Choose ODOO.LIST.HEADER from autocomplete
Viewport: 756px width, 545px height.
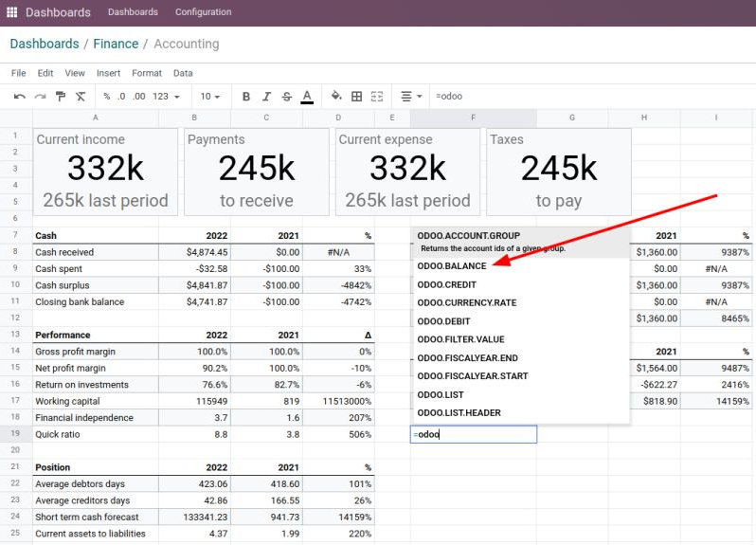(x=521, y=413)
